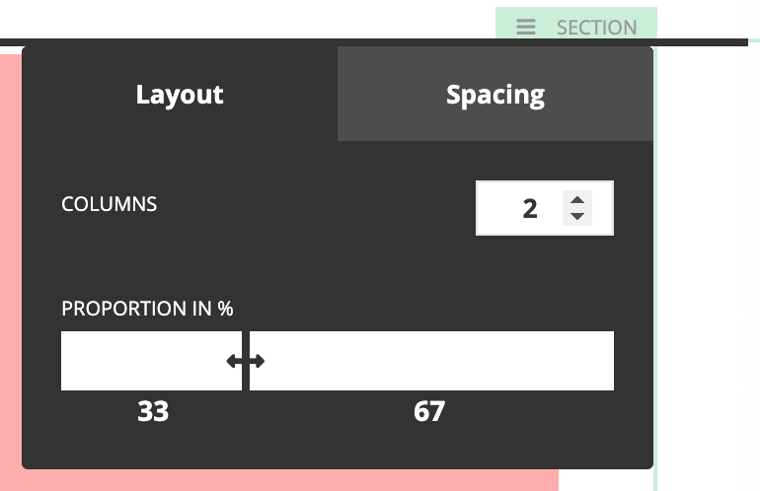Click empty dark space below the proportion values
760x491 pixels.
coord(330,445)
